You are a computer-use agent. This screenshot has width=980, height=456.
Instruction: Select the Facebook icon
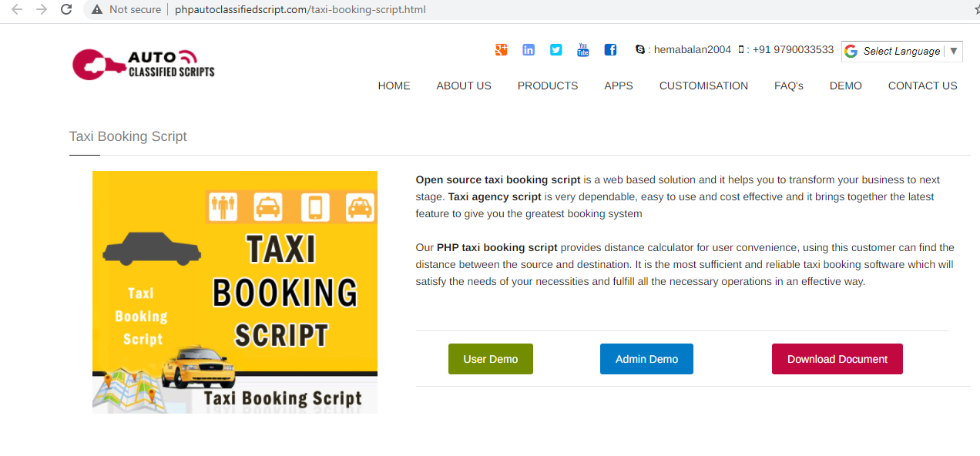click(x=610, y=49)
